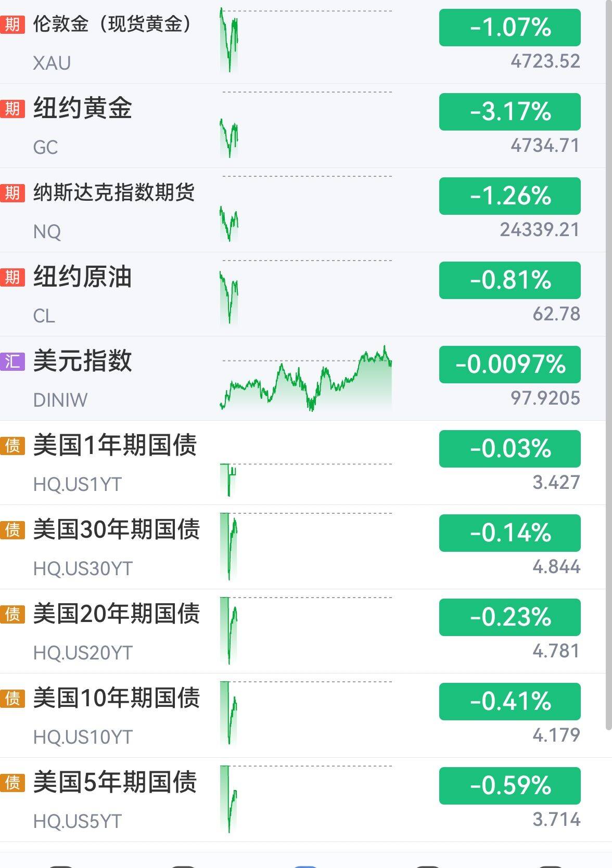Click the 期 badge beside 伦敦金
This screenshot has width=612, height=868.
coord(12,24)
